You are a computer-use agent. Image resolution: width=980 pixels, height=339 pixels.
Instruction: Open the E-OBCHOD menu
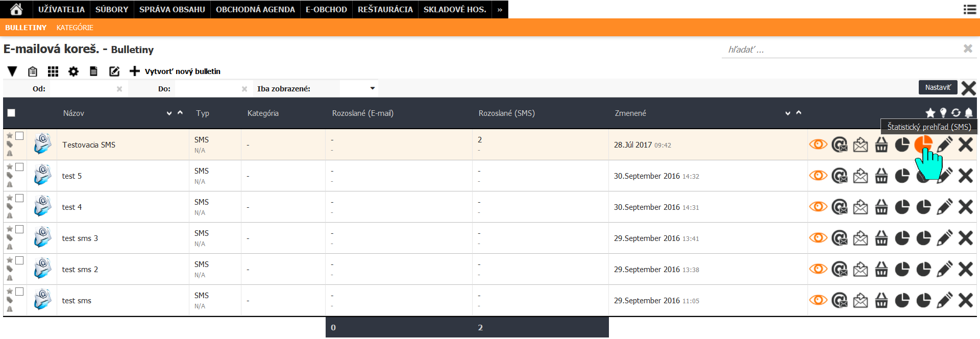[326, 9]
